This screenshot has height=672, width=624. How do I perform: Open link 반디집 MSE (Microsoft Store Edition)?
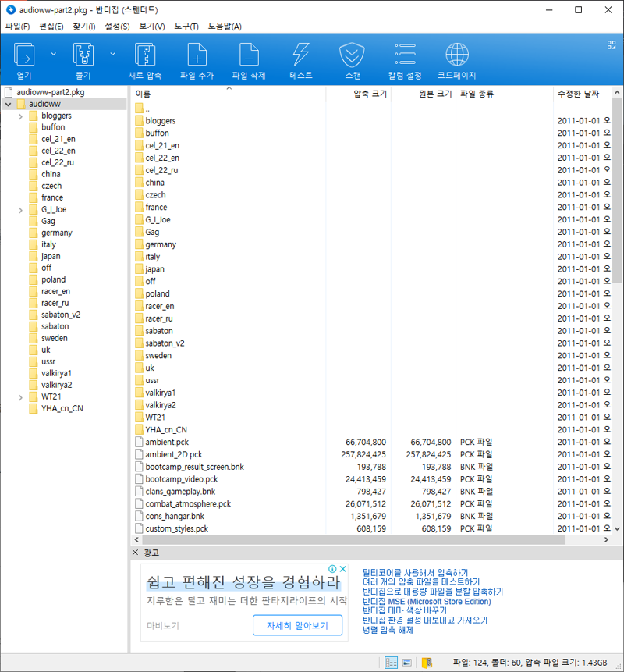(427, 601)
